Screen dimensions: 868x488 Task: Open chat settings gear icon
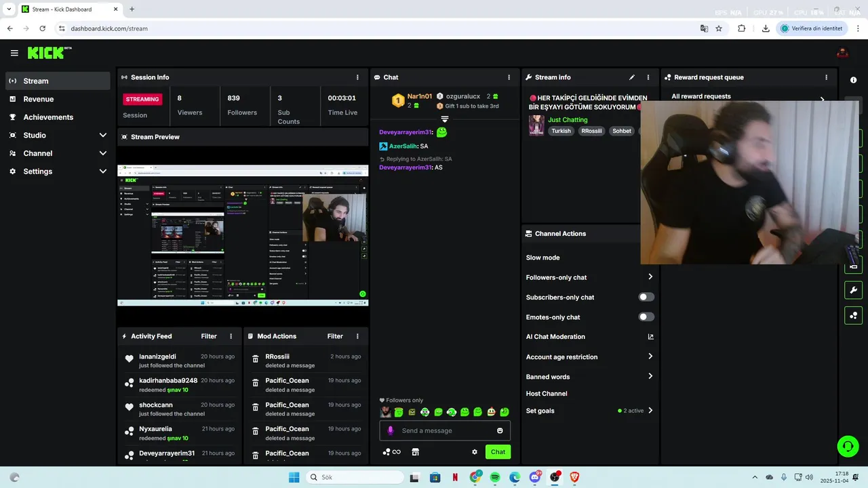click(475, 452)
